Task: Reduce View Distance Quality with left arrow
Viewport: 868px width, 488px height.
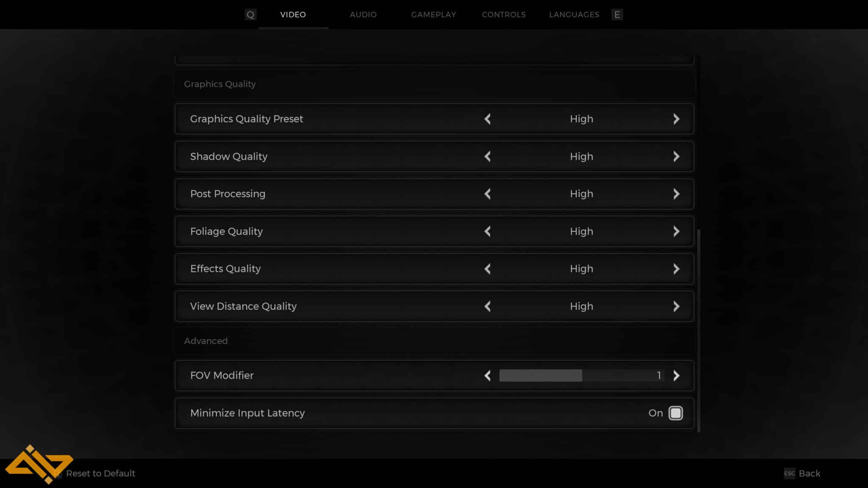Action: [487, 306]
